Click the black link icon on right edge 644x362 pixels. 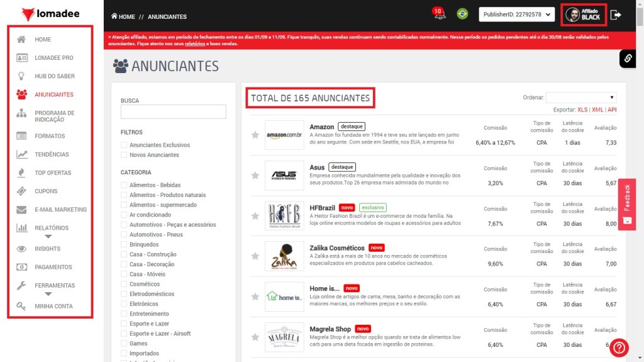click(628, 59)
